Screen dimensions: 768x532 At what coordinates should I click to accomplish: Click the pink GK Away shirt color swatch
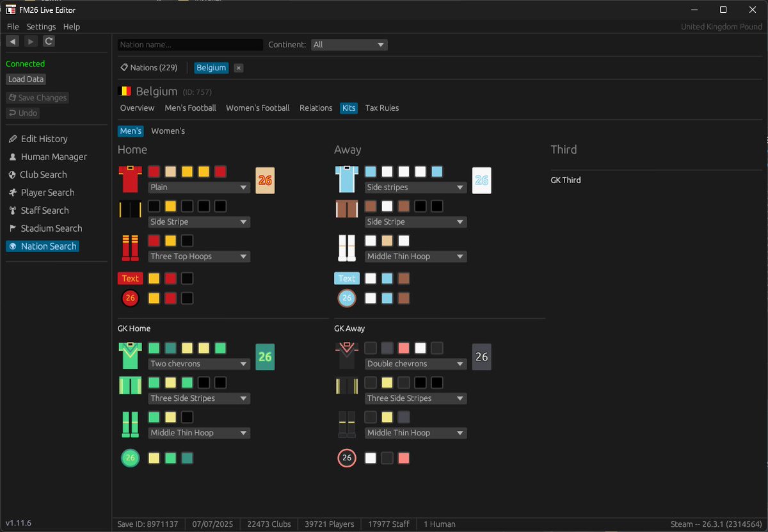(404, 348)
